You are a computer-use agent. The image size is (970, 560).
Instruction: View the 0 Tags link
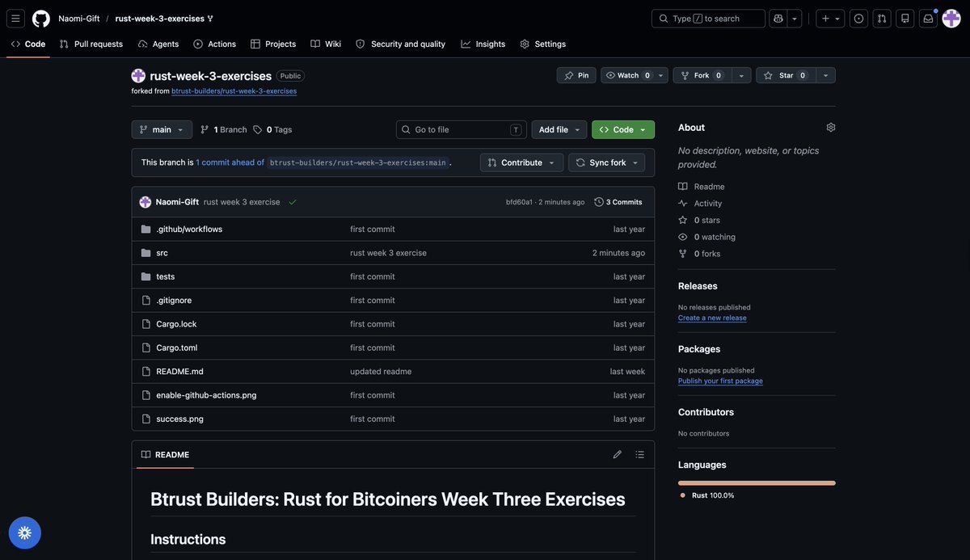[272, 129]
